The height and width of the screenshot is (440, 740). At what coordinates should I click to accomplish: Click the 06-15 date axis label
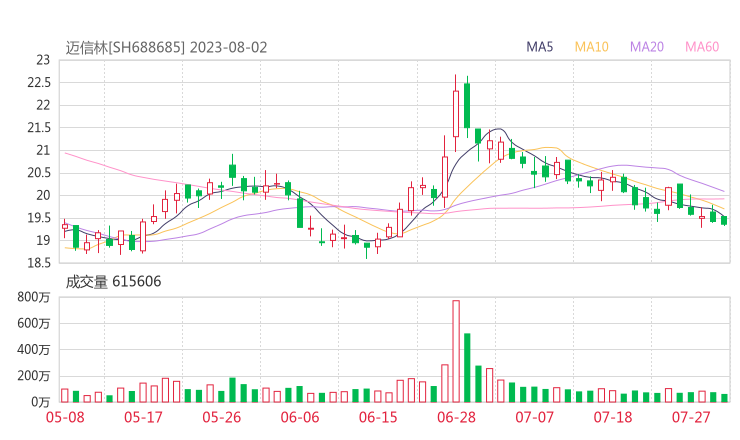(x=378, y=417)
